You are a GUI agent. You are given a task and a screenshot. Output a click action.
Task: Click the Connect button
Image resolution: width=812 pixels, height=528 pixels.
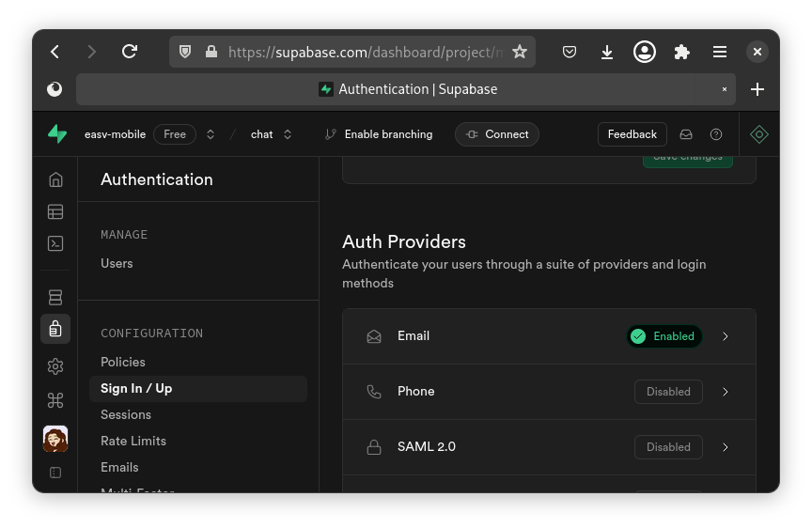(497, 134)
